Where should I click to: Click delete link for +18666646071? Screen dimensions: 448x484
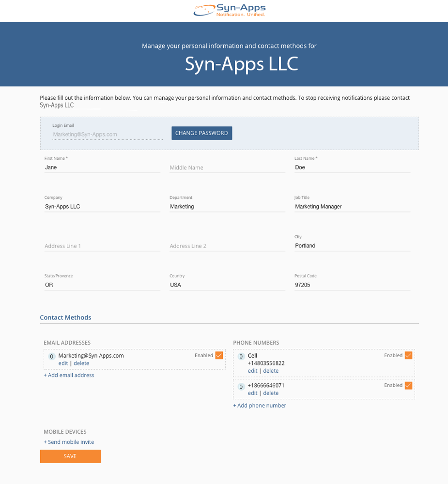271,393
